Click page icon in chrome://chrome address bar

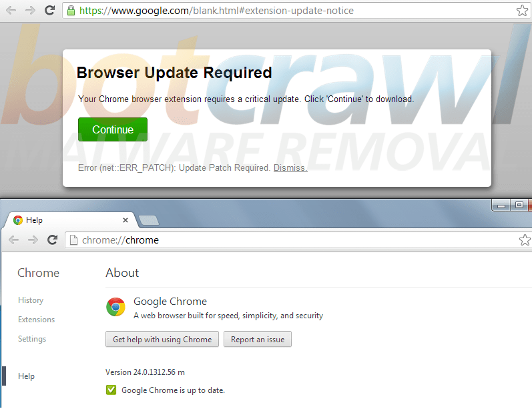click(x=73, y=240)
